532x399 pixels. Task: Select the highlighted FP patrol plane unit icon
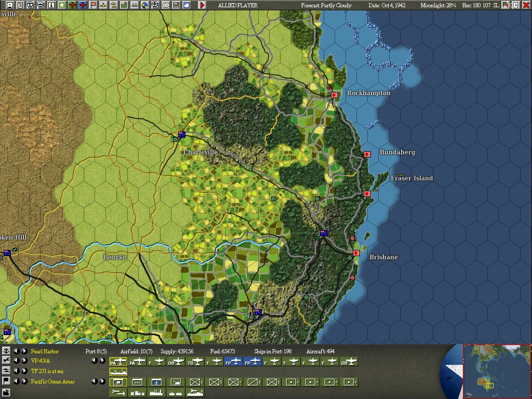tap(233, 361)
